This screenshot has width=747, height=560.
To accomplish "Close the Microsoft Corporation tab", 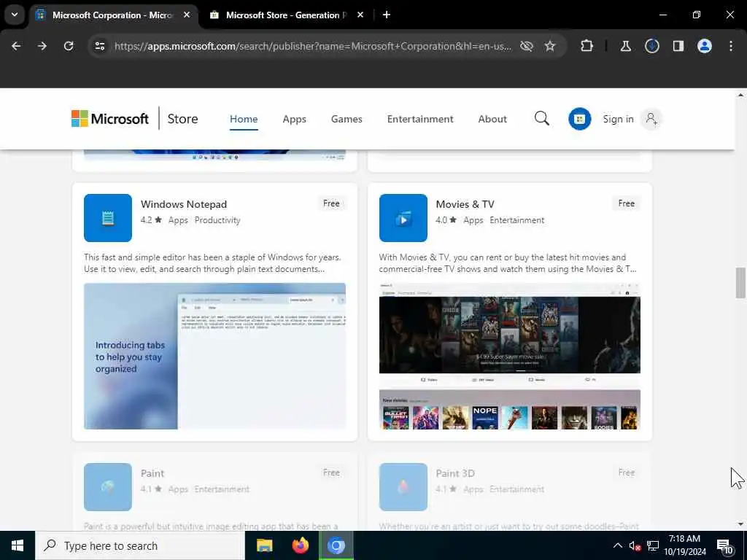I will 187,15.
